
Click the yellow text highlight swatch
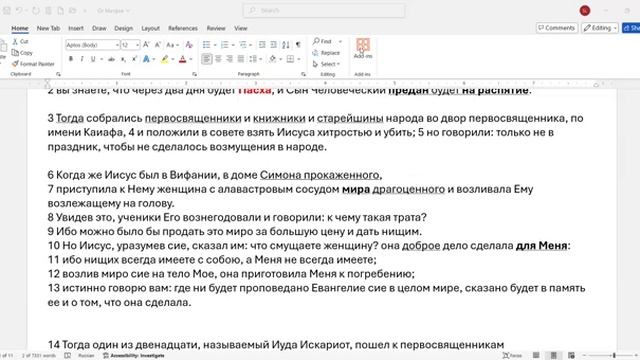164,59
